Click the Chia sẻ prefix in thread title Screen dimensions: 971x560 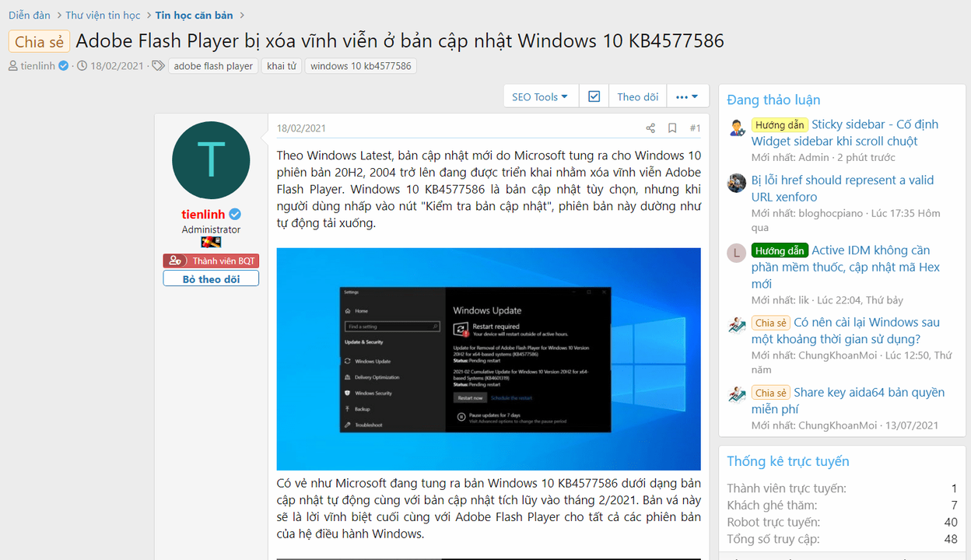tap(40, 42)
